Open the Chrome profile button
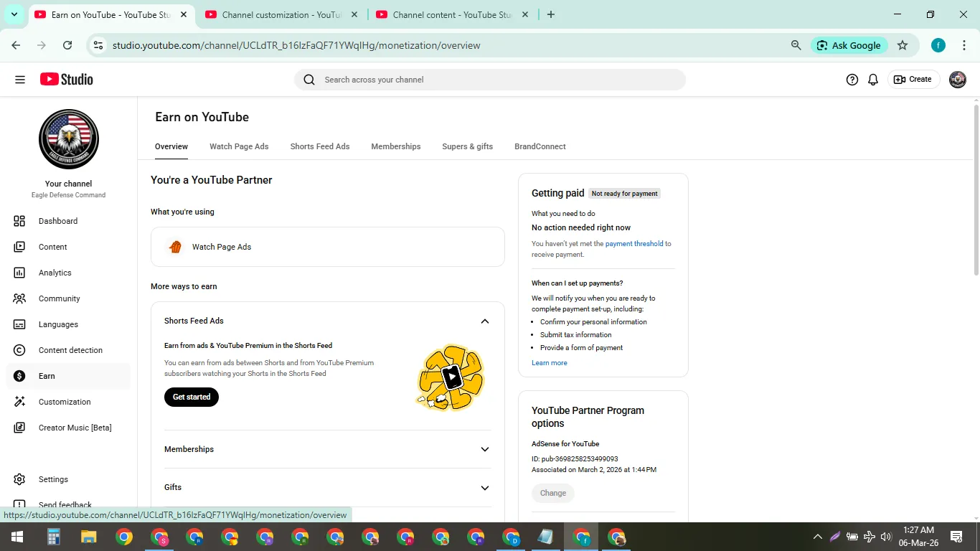The width and height of the screenshot is (980, 551). pos(938,45)
